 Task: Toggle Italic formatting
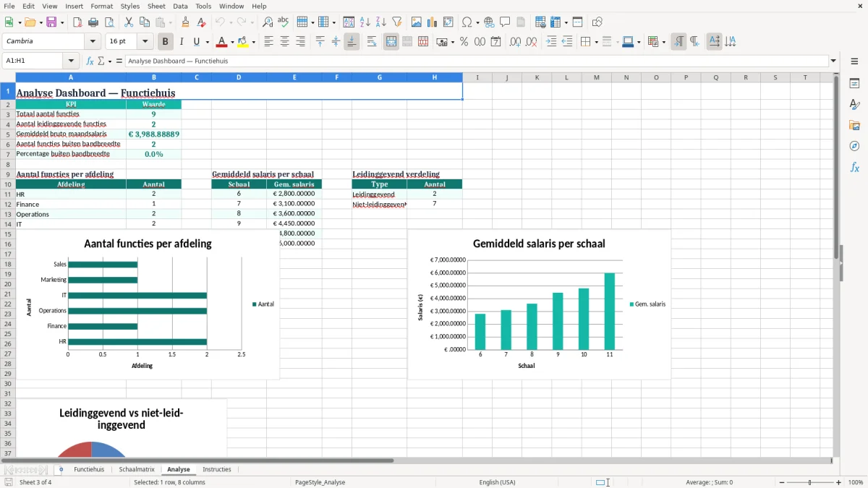pos(182,42)
